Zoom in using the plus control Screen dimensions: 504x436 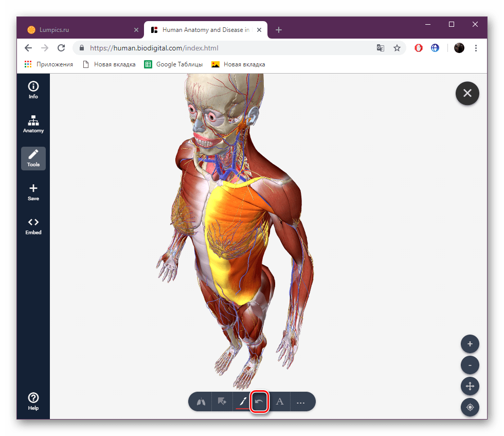click(470, 344)
